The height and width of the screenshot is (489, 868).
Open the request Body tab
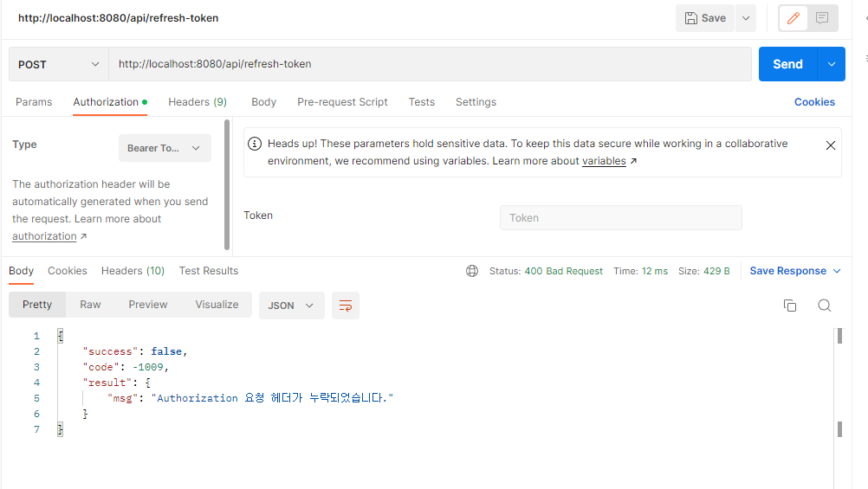tap(263, 102)
